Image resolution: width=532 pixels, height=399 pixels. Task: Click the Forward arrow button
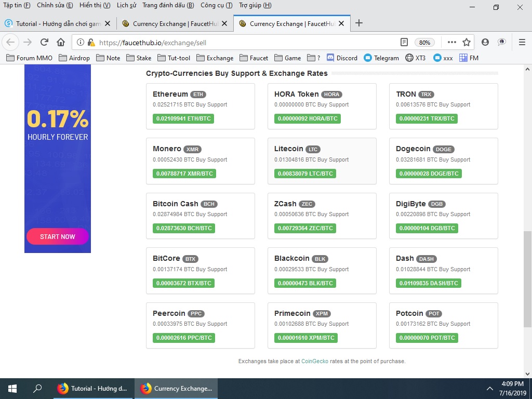(28, 42)
